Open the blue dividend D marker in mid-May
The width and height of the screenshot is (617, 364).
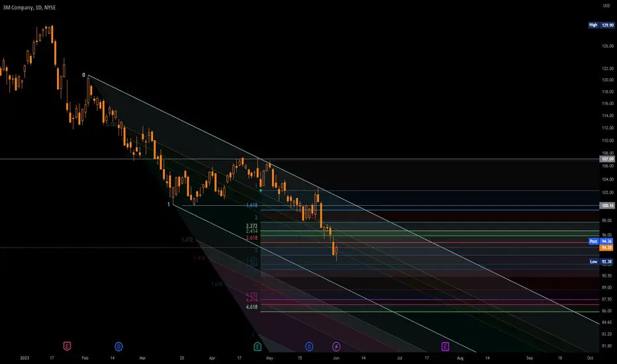pos(309,347)
